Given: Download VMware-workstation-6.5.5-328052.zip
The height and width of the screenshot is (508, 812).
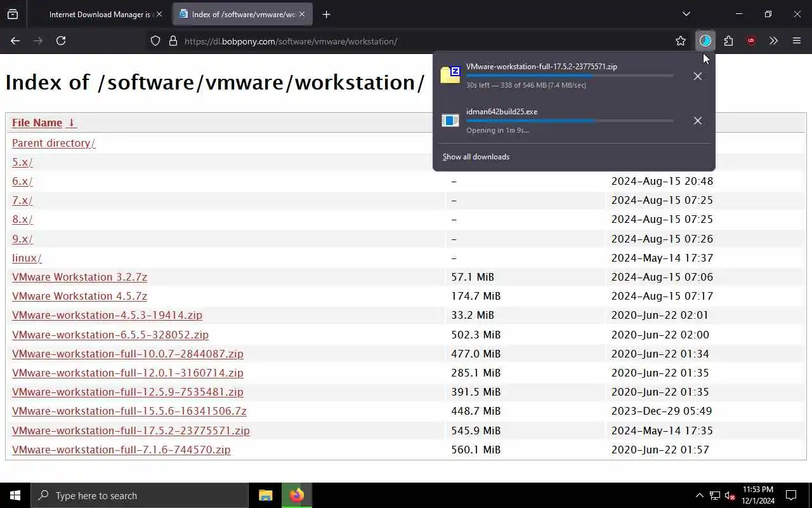Looking at the screenshot, I should click(110, 335).
